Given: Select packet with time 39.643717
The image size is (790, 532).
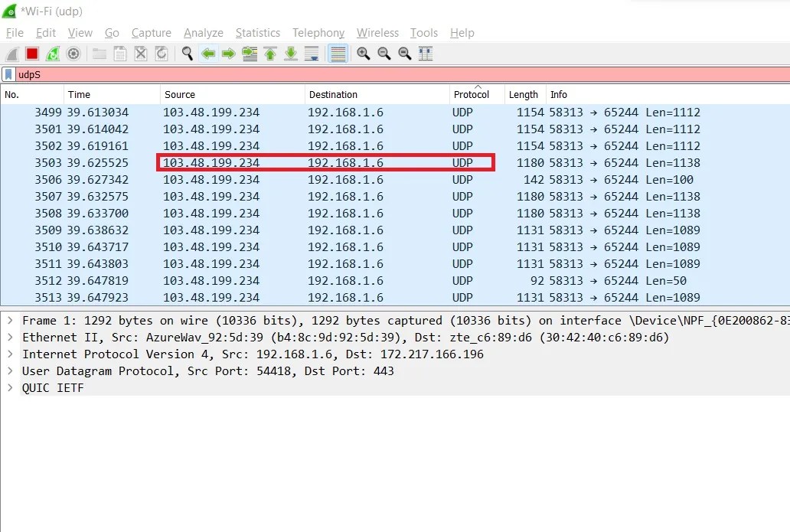Looking at the screenshot, I should (x=395, y=246).
